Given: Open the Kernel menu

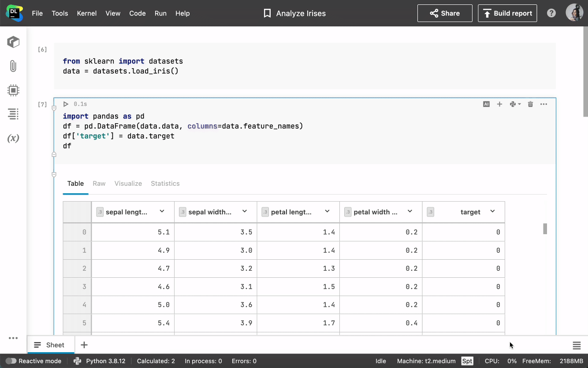Looking at the screenshot, I should point(87,13).
